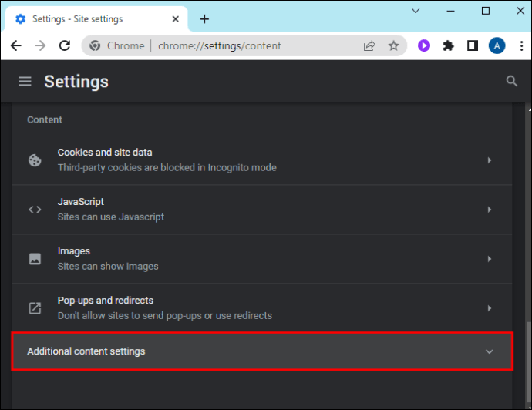Open JavaScript site settings
The width and height of the screenshot is (532, 410).
[262, 209]
